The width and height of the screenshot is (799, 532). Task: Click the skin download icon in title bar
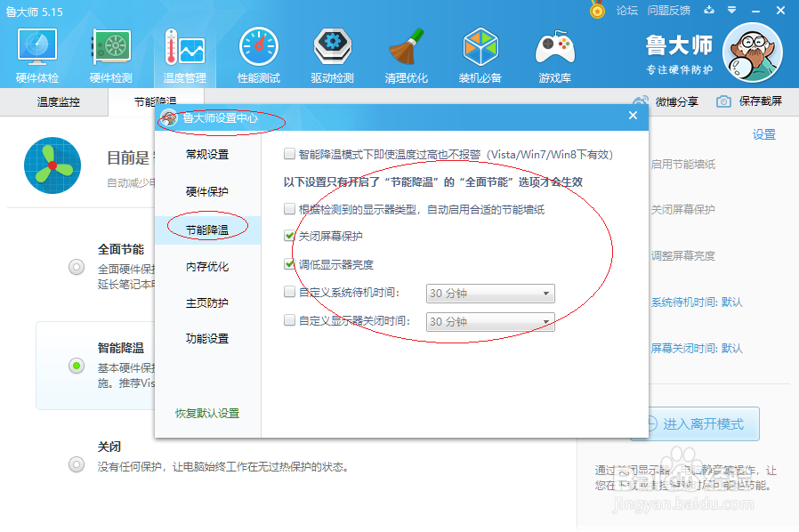[709, 10]
